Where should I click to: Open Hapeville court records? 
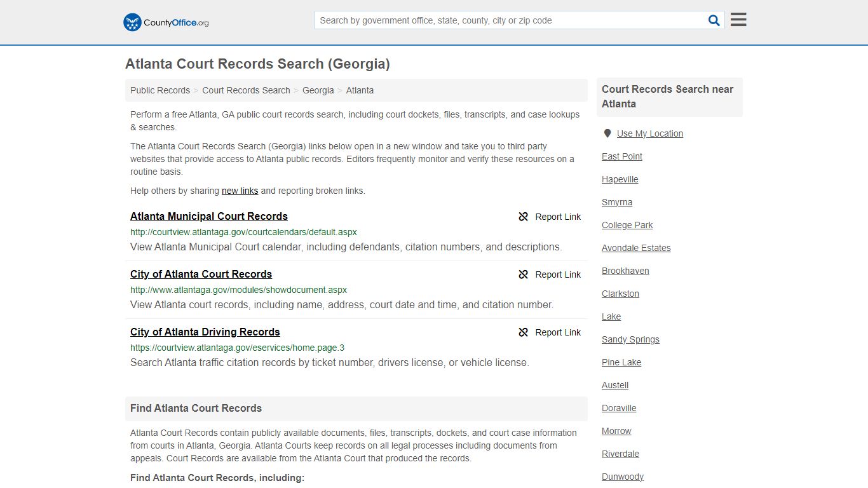tap(620, 179)
